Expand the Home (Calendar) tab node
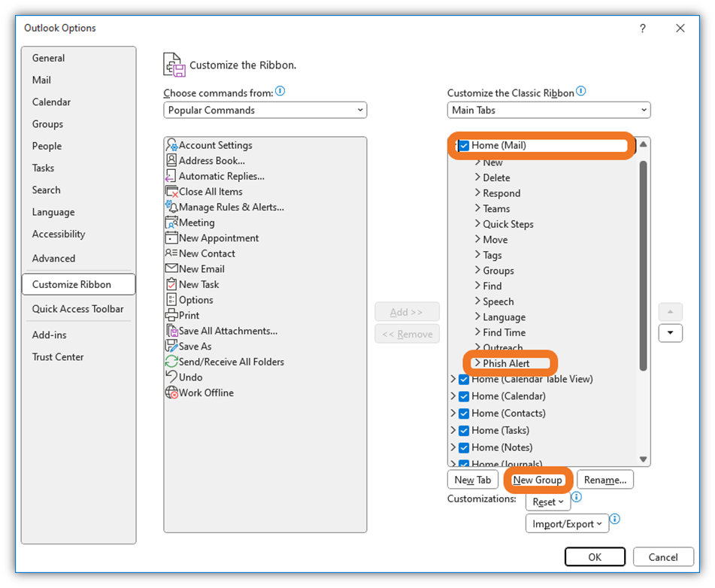Image resolution: width=715 pixels, height=588 pixels. pyautogui.click(x=453, y=396)
